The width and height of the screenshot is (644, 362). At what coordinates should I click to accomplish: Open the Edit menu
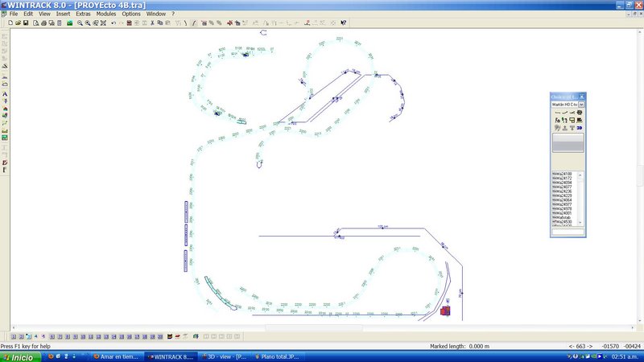[x=28, y=14]
